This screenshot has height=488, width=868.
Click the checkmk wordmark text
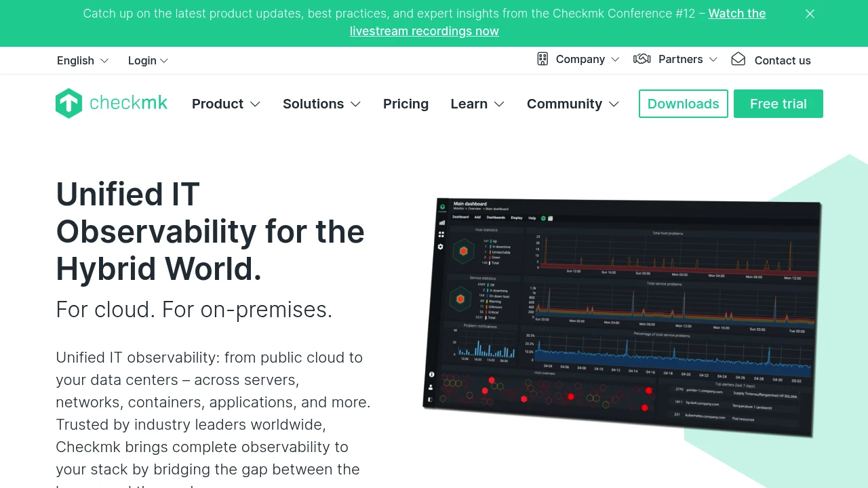[x=128, y=103]
